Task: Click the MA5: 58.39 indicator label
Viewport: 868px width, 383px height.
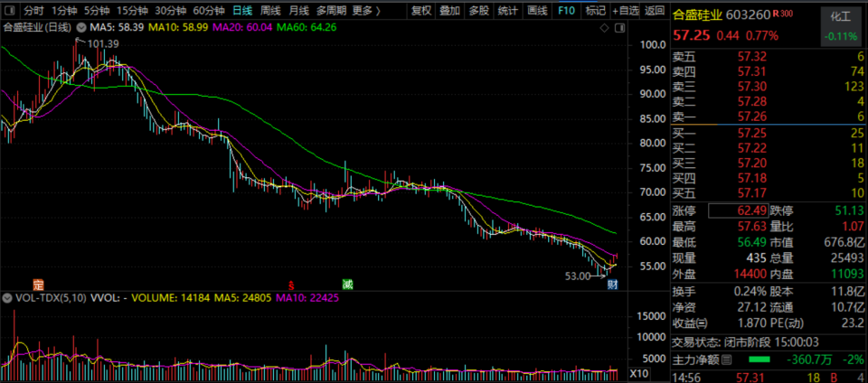Action: coord(117,27)
